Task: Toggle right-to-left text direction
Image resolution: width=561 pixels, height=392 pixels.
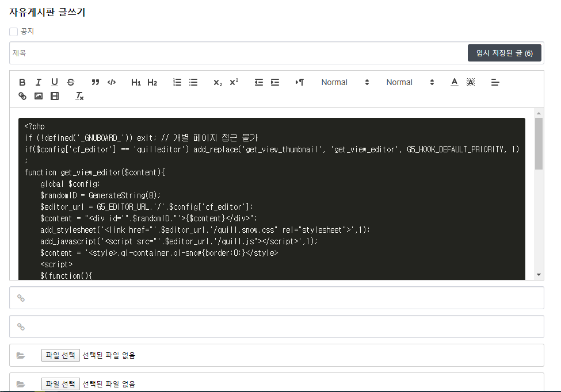Action: pos(300,82)
